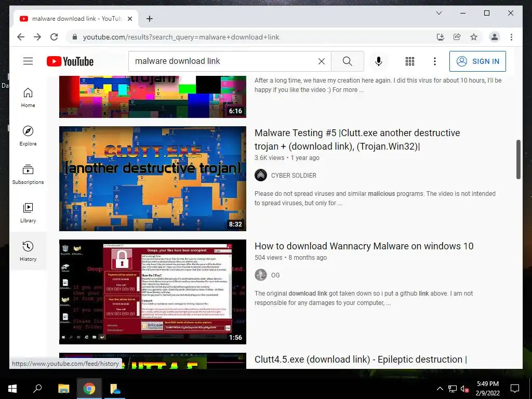Open the Windows Start menu
Image resolution: width=532 pixels, height=399 pixels.
pos(12,389)
